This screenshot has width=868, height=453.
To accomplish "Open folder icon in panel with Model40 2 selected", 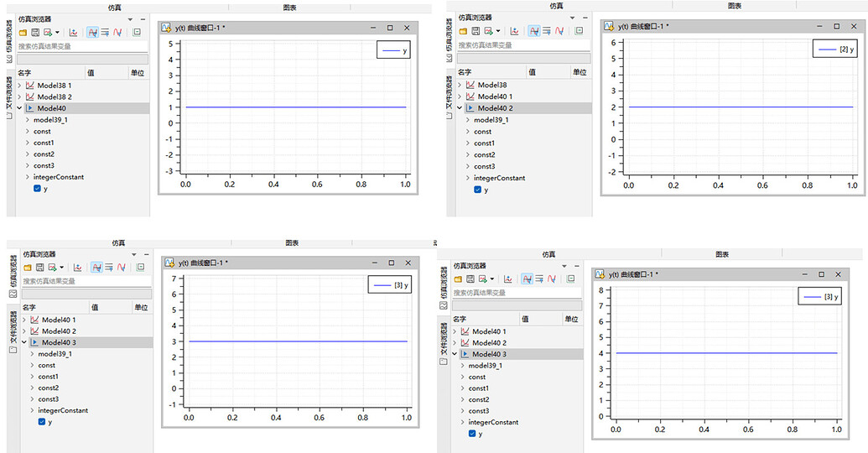I will [x=463, y=31].
